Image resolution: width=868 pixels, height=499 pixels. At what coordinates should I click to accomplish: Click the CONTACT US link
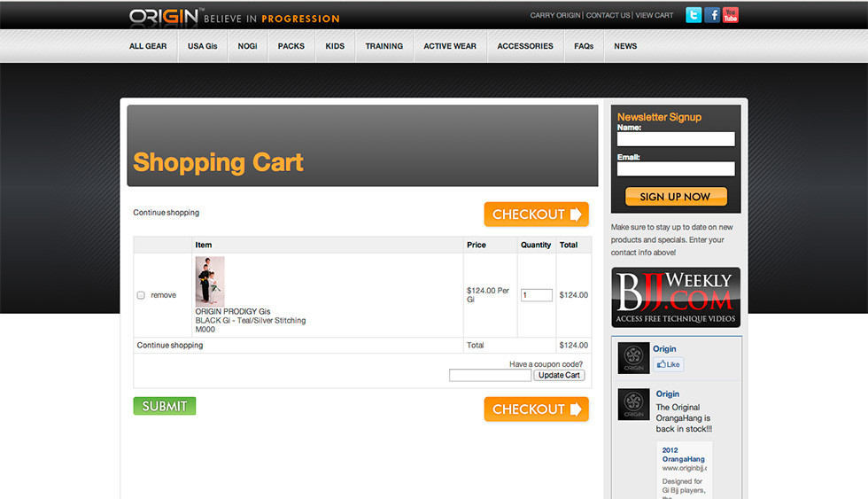click(x=608, y=15)
